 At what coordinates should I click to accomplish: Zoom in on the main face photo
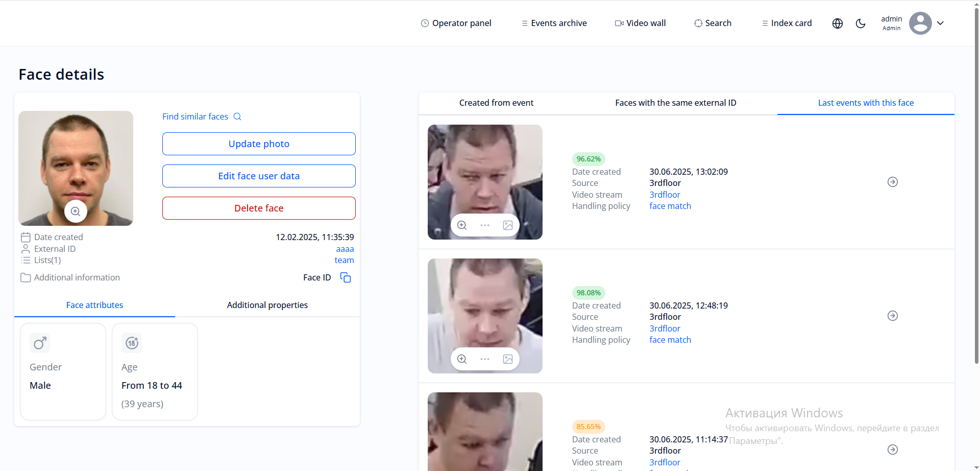point(76,211)
